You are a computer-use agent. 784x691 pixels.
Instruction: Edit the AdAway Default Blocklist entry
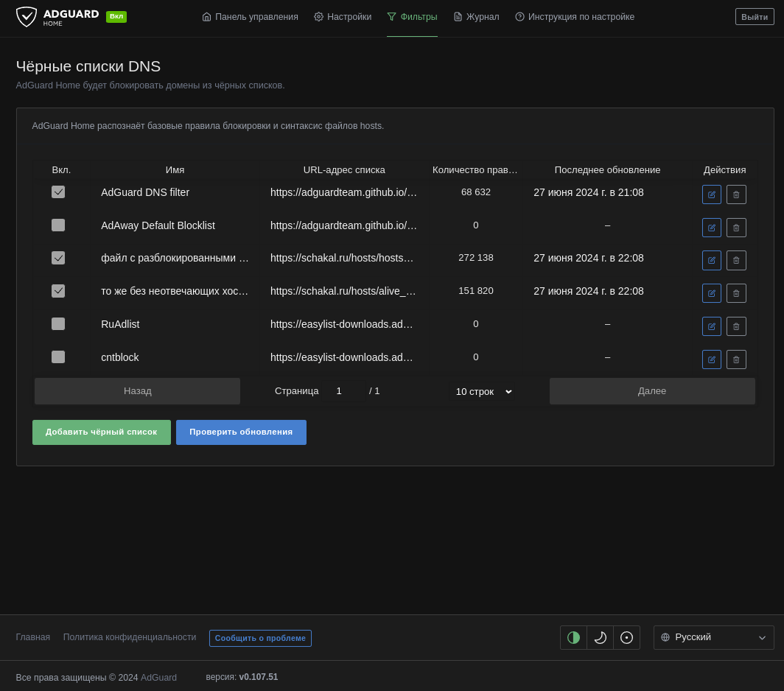click(712, 228)
